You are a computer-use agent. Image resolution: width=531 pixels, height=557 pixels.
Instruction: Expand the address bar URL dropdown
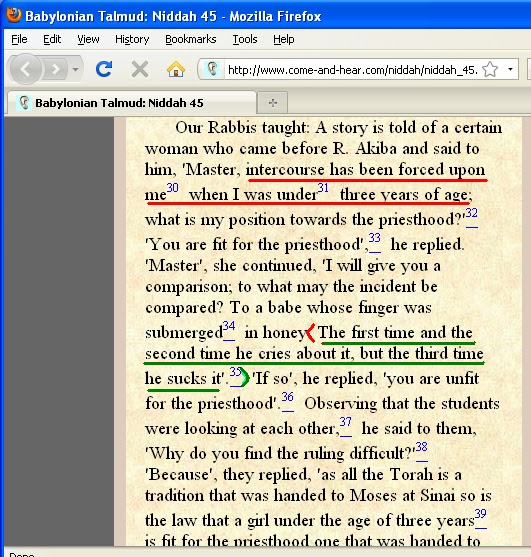click(x=510, y=69)
